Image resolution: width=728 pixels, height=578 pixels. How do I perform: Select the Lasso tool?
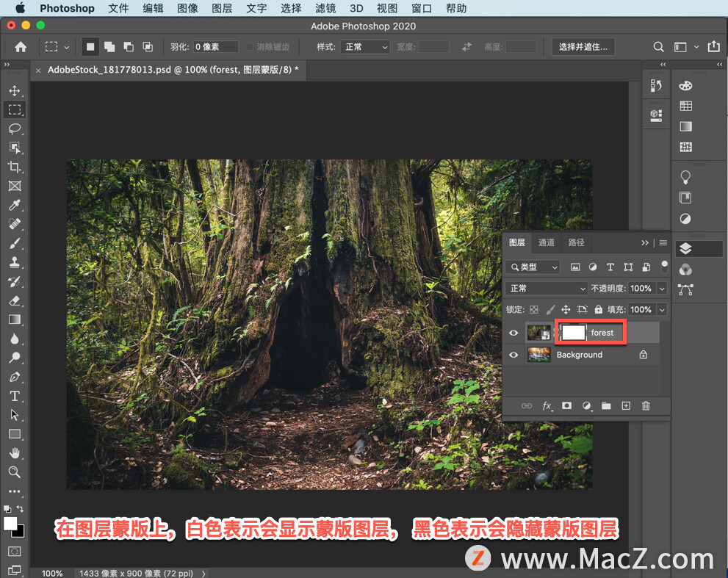(x=14, y=129)
